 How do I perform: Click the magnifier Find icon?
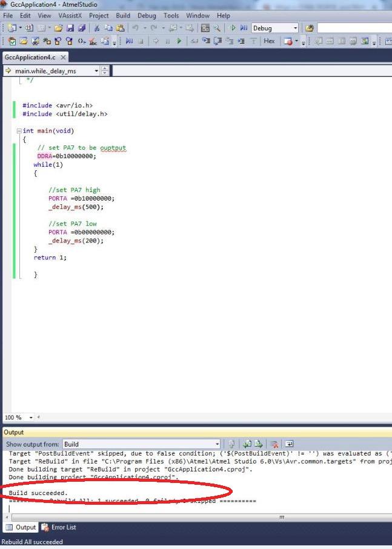[217, 28]
